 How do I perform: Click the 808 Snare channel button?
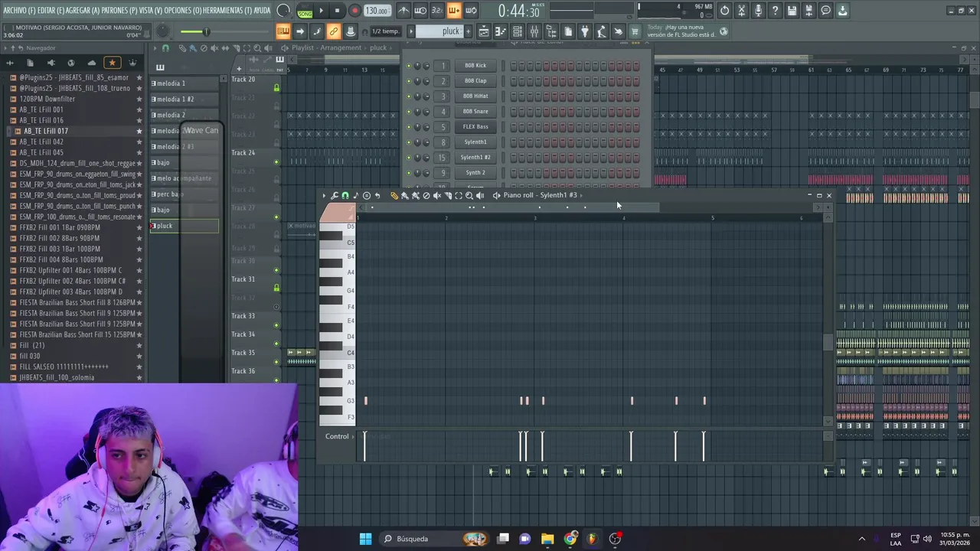(475, 112)
